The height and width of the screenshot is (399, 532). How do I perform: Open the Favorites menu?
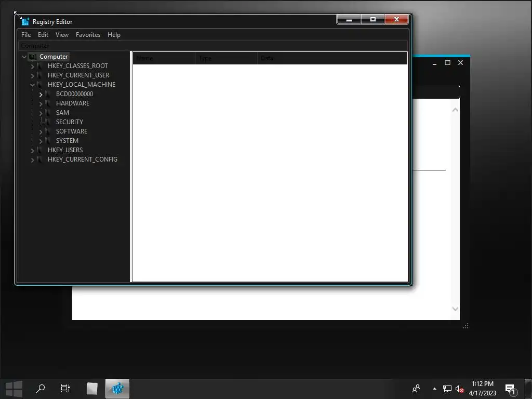point(88,35)
